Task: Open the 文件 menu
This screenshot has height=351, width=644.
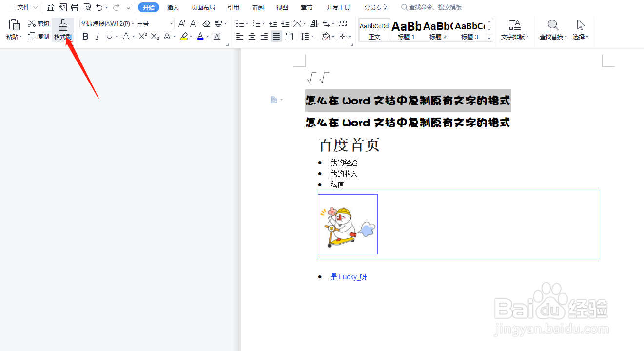Action: pos(22,7)
